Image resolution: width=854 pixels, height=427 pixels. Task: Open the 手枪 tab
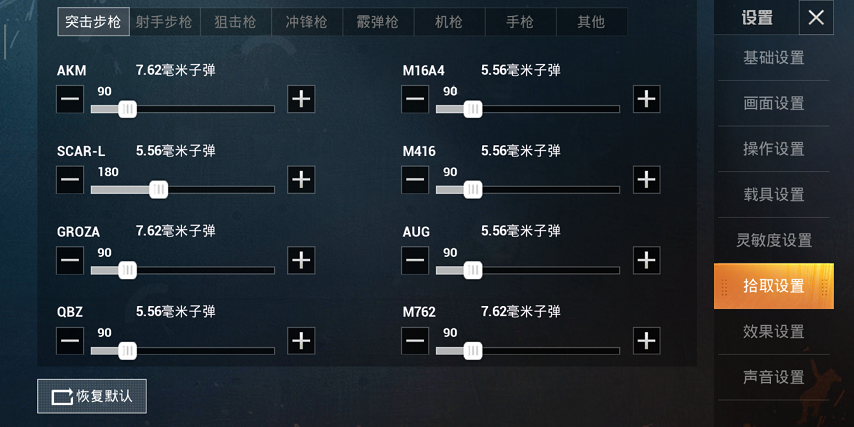pyautogui.click(x=520, y=22)
